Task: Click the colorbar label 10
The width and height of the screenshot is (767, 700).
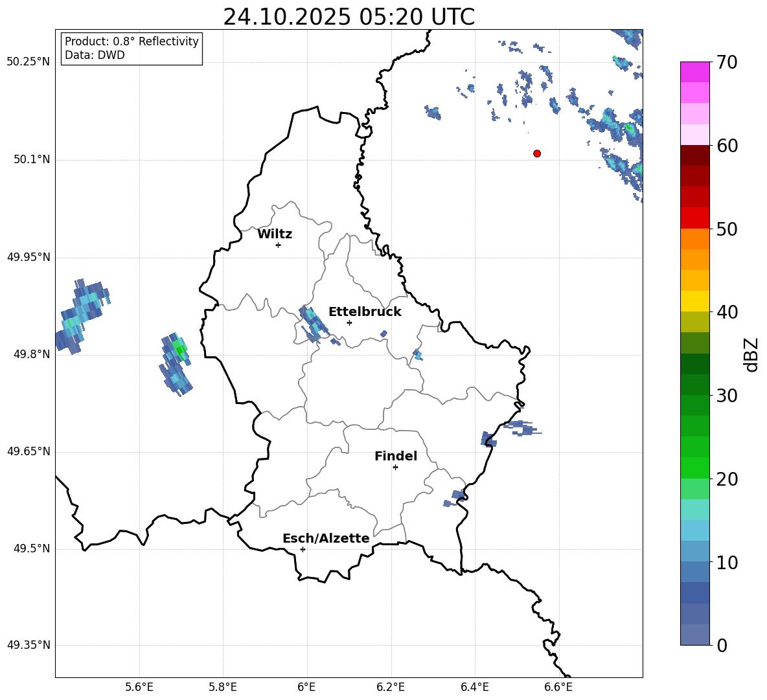Action: [x=727, y=562]
